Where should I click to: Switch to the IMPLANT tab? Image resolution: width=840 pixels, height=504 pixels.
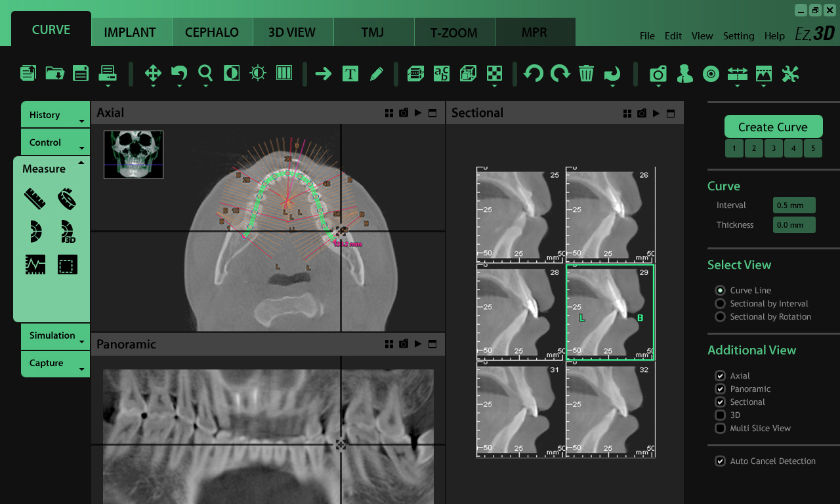pyautogui.click(x=130, y=32)
